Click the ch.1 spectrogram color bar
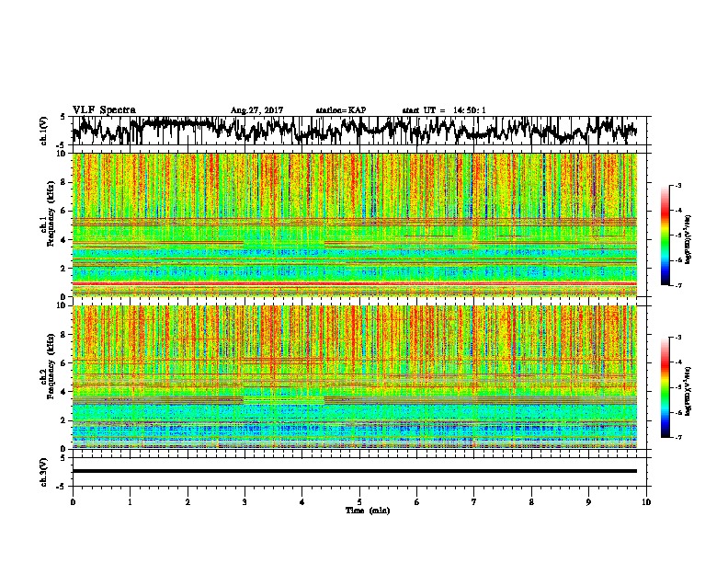 [665, 236]
